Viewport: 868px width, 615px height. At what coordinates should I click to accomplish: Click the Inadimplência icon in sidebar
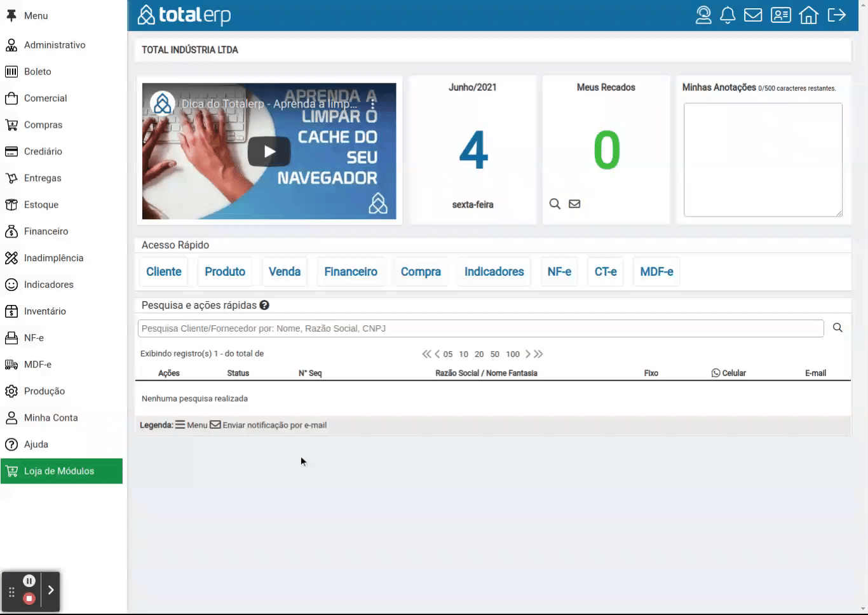point(11,258)
